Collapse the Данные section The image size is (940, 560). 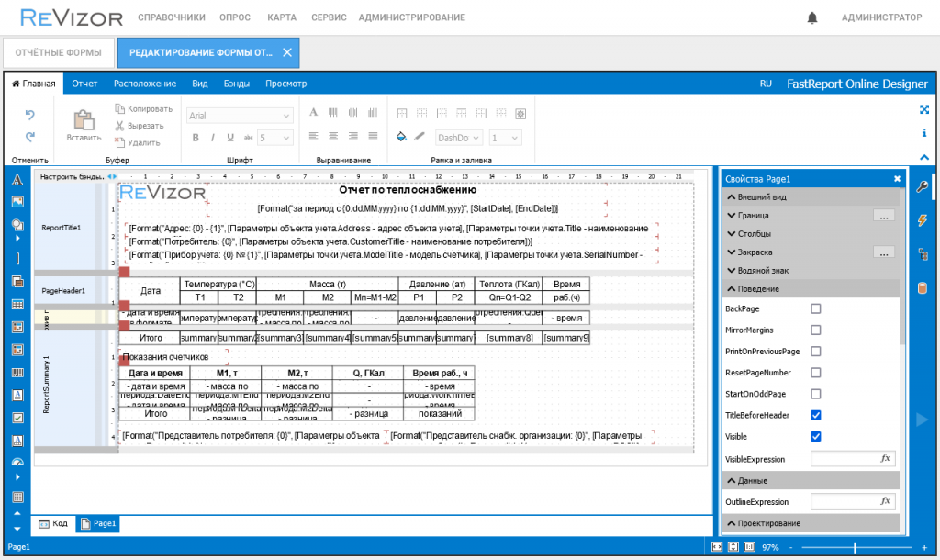pyautogui.click(x=811, y=481)
